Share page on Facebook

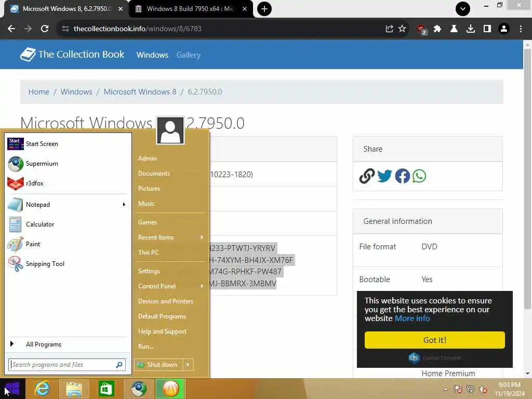point(403,176)
